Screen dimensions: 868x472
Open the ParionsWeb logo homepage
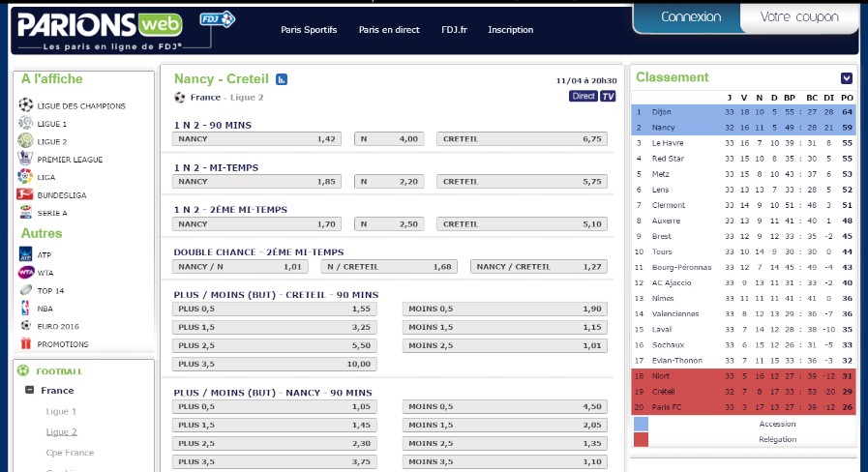[x=100, y=30]
